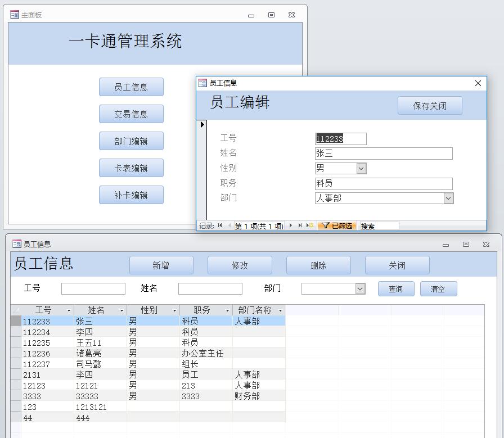Open 补卡编辑 from main panel

131,195
